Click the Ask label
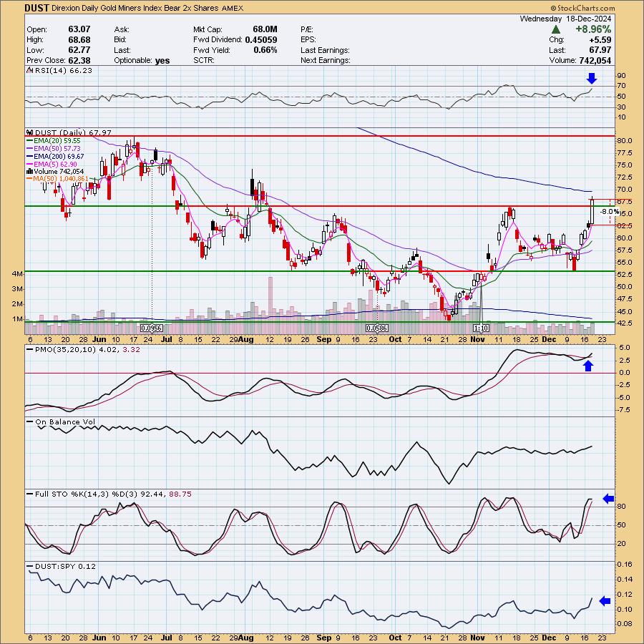The height and width of the screenshot is (644, 644). coord(122,29)
